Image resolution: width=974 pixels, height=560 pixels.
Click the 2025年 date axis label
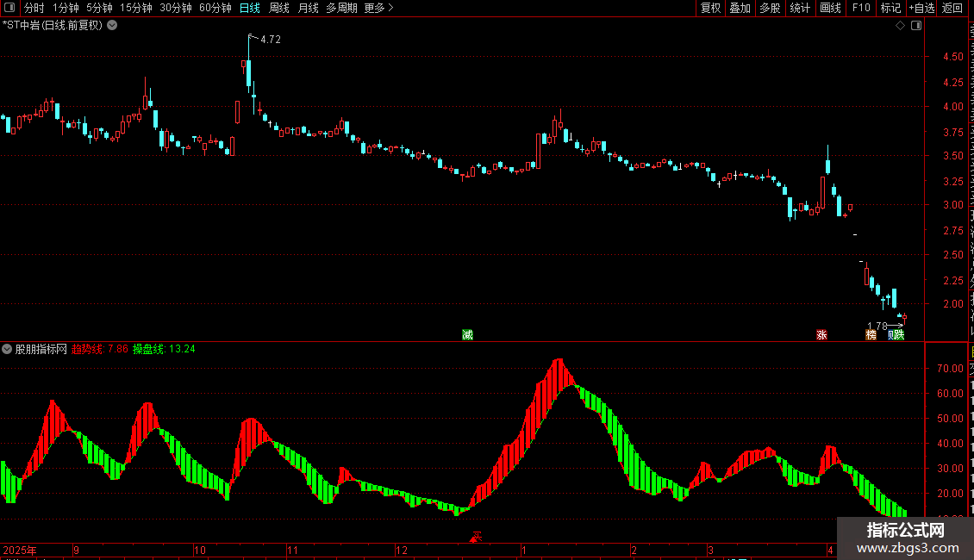click(x=19, y=550)
